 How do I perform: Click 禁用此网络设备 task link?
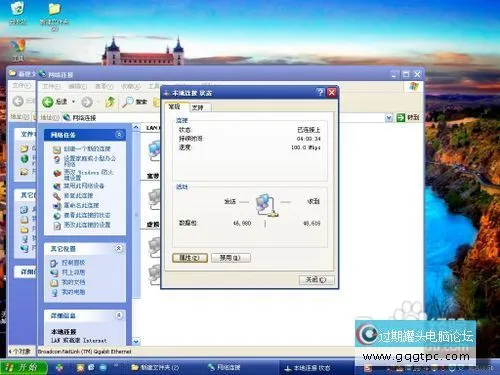coord(84,186)
